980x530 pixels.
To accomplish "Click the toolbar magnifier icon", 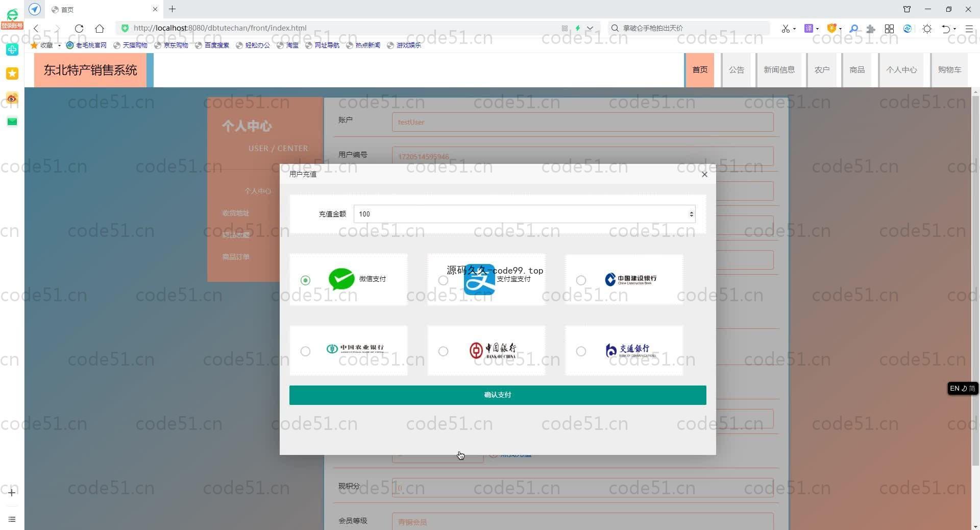I will (854, 29).
